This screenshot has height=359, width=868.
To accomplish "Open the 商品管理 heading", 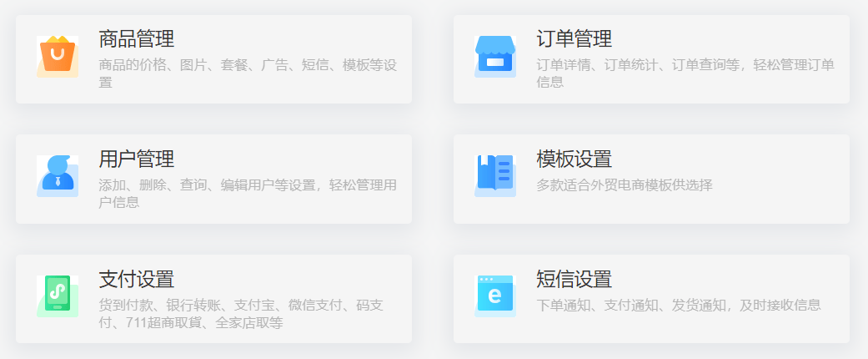I will [x=136, y=39].
